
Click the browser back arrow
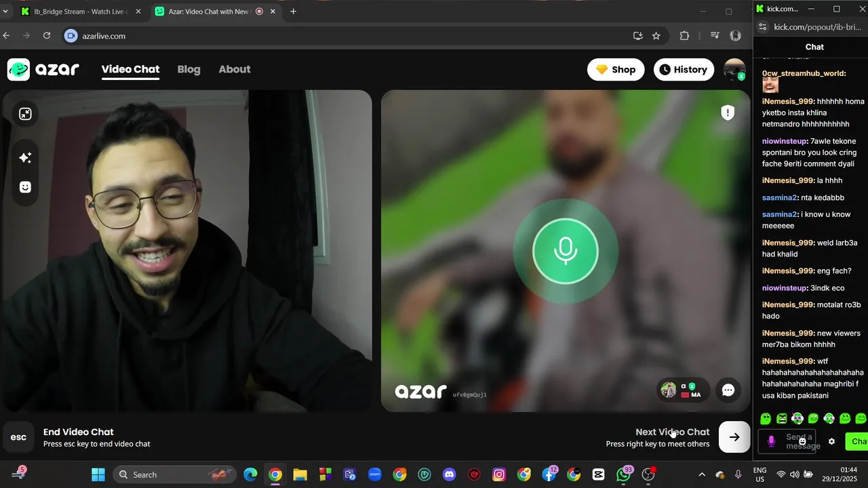[x=6, y=36]
